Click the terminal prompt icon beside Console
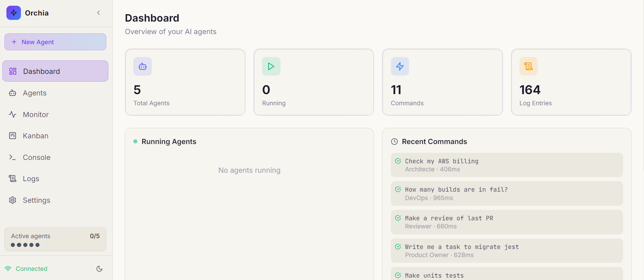 tap(12, 157)
